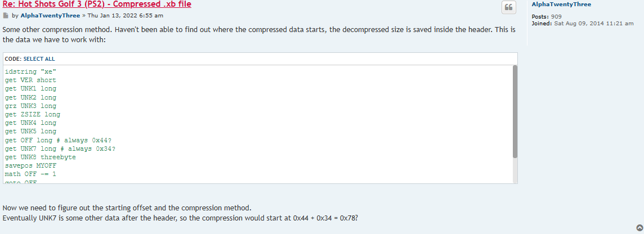Click the scroll-to-top arrow icon
Screen dimensions: 644x234
[x=639, y=228]
